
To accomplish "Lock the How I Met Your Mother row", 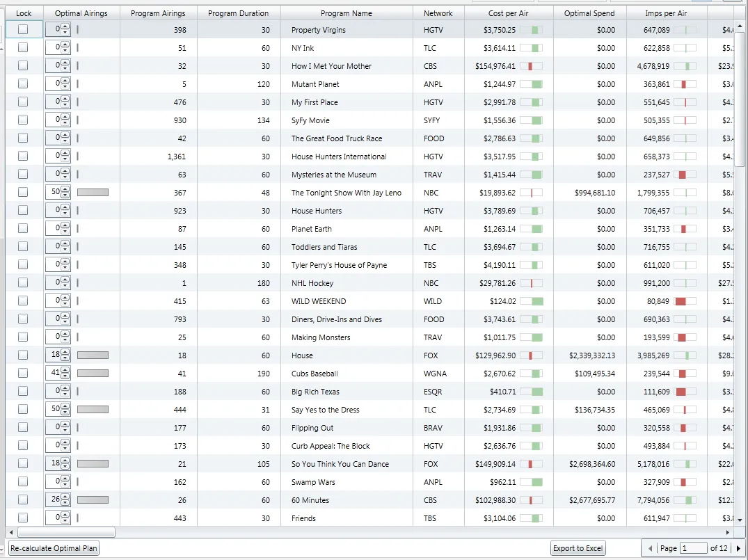I will point(23,66).
